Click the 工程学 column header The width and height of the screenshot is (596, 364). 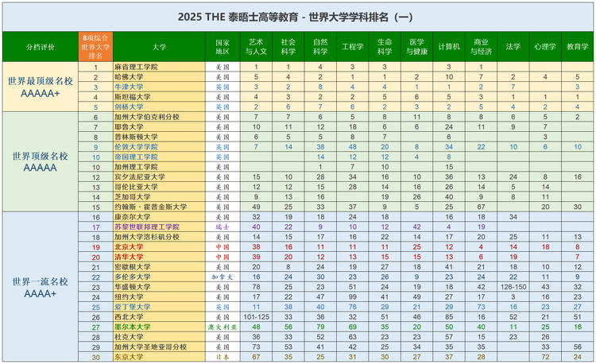(352, 47)
